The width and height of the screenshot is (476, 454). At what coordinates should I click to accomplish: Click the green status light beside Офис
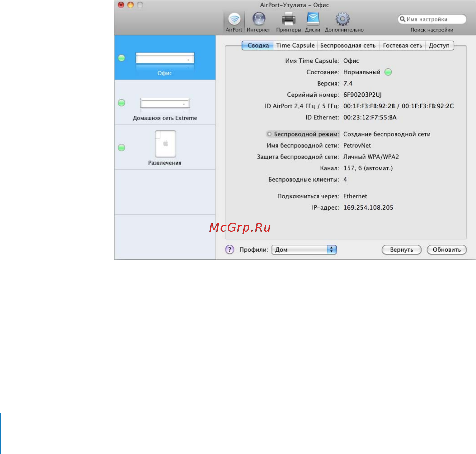(x=122, y=58)
